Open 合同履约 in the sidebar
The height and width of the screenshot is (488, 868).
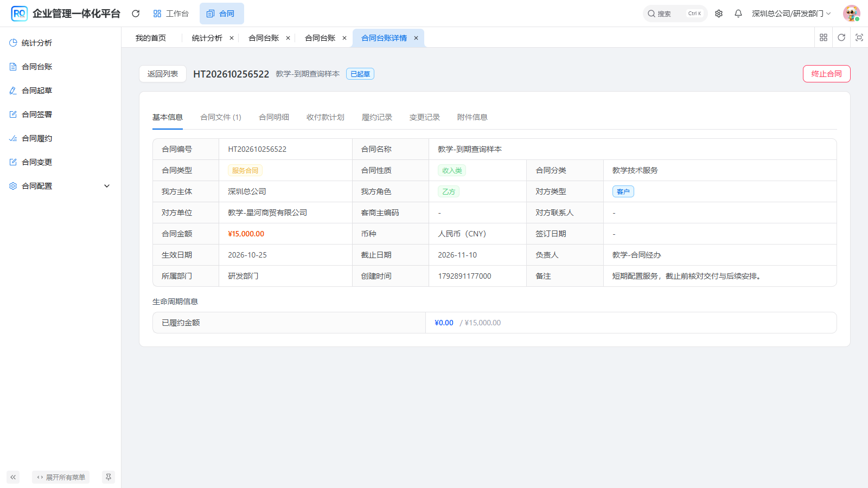coord(60,138)
